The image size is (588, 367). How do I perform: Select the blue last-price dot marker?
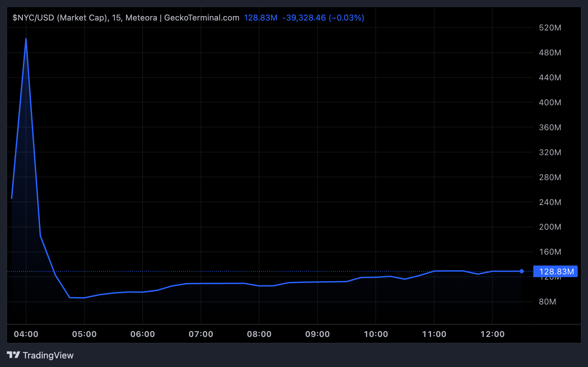(522, 271)
